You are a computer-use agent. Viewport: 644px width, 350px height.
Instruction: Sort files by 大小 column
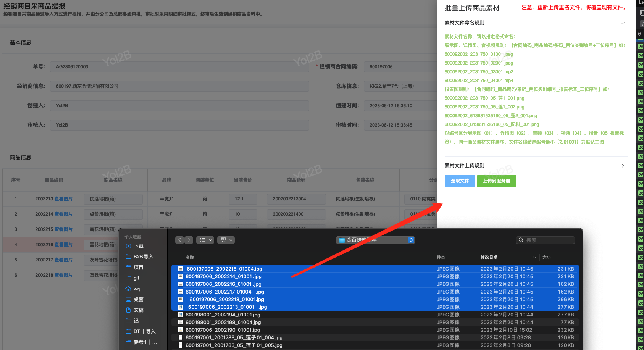547,258
